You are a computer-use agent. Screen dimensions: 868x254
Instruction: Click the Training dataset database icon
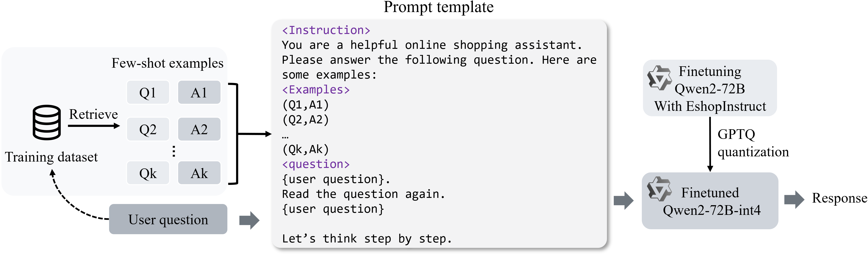pos(46,122)
